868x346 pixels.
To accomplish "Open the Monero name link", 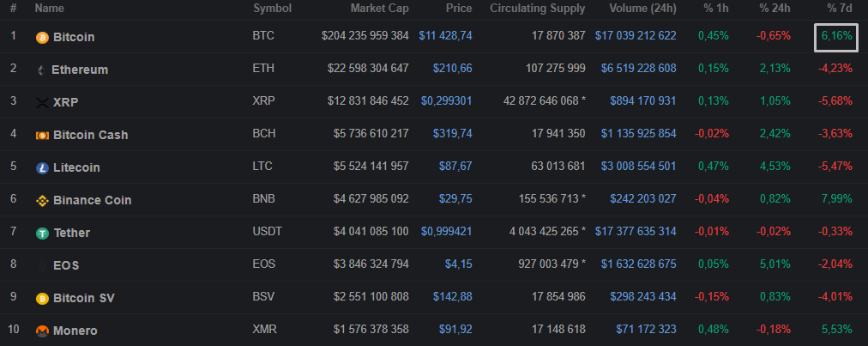I will (75, 331).
